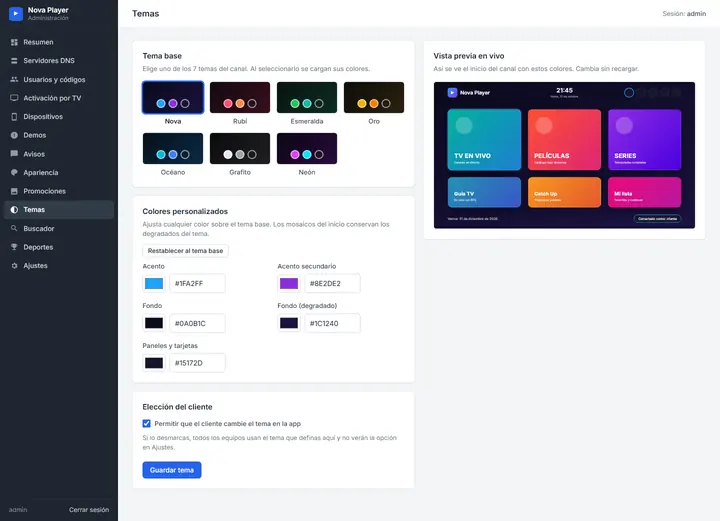
Task: Click the Vista previa en vivo heading
Action: pyautogui.click(x=469, y=56)
